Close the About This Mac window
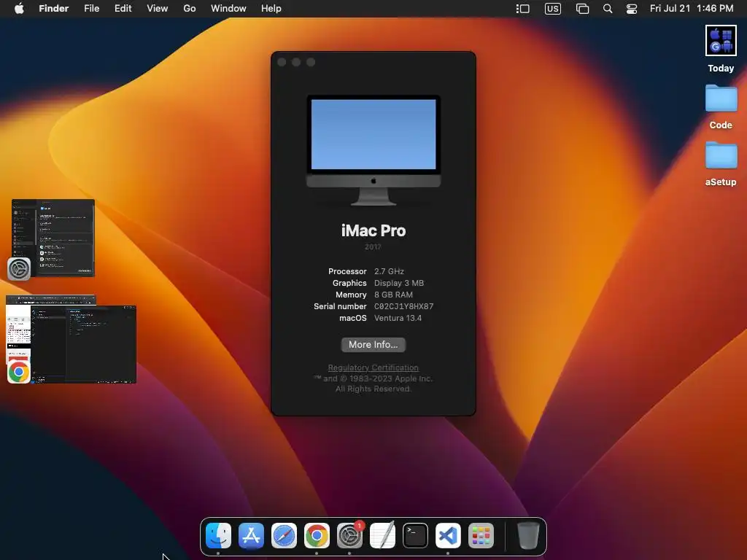This screenshot has height=560, width=747. click(282, 63)
